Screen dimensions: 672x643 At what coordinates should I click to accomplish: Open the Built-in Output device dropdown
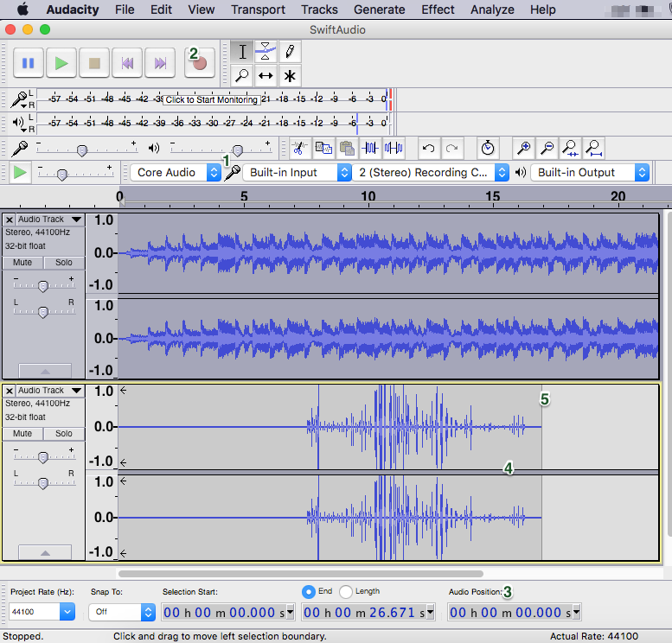pos(590,173)
